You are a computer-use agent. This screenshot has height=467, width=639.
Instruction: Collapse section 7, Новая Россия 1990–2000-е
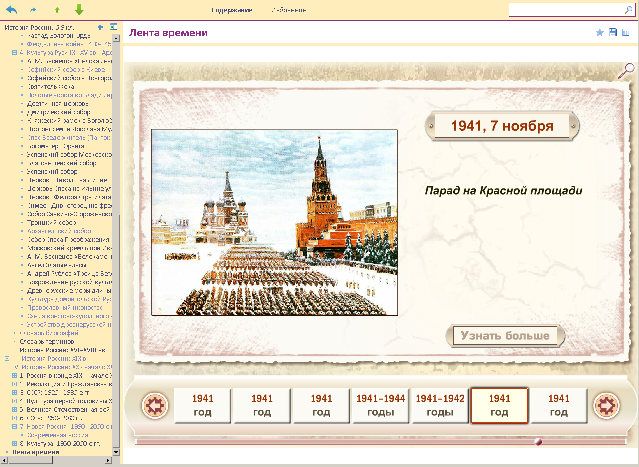point(15,426)
